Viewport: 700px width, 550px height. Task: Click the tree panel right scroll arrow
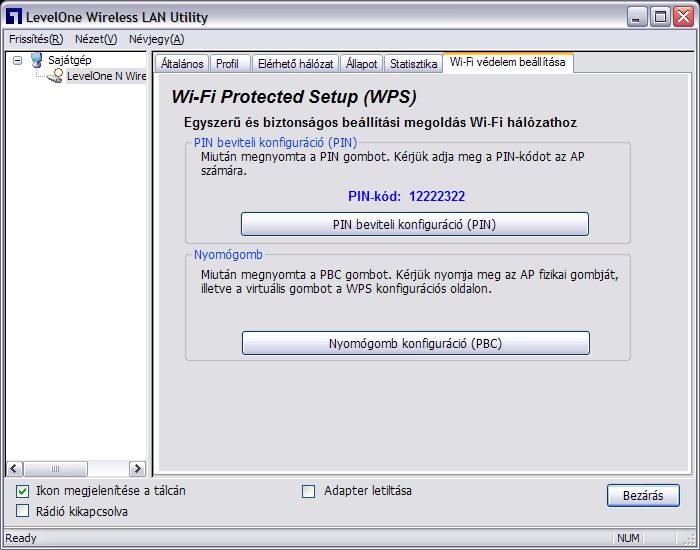tap(138, 469)
